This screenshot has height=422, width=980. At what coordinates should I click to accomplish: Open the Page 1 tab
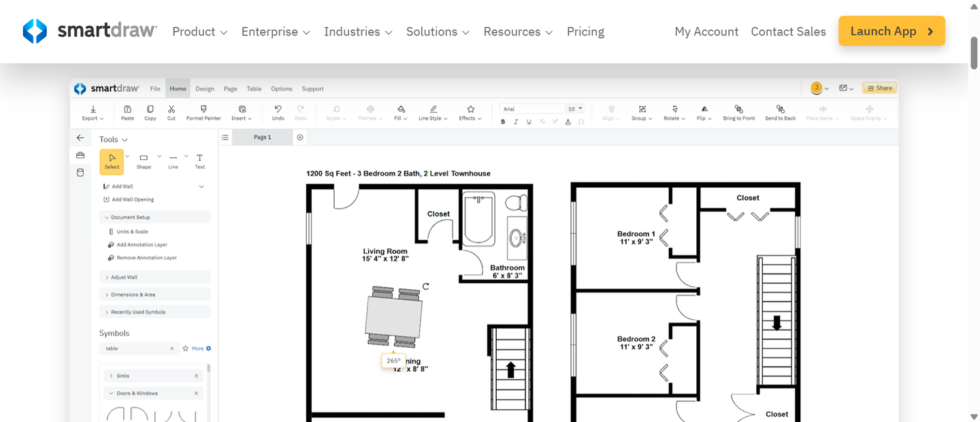(x=262, y=137)
